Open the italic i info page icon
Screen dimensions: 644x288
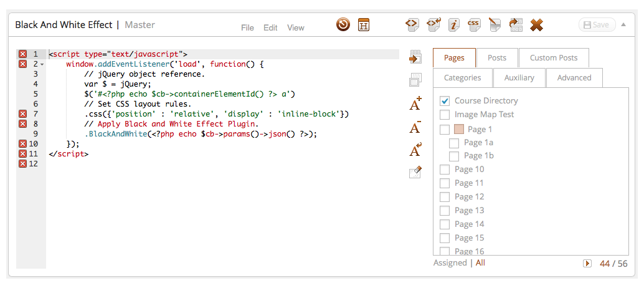click(454, 25)
